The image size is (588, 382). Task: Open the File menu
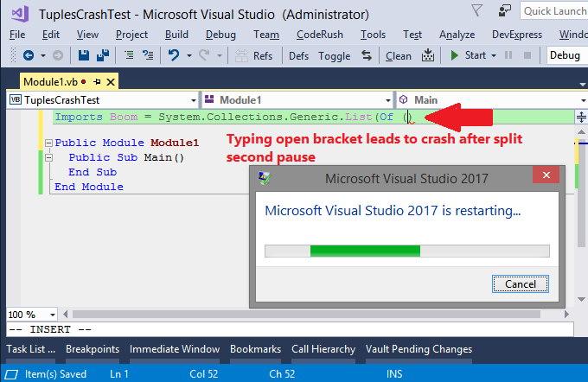point(17,35)
